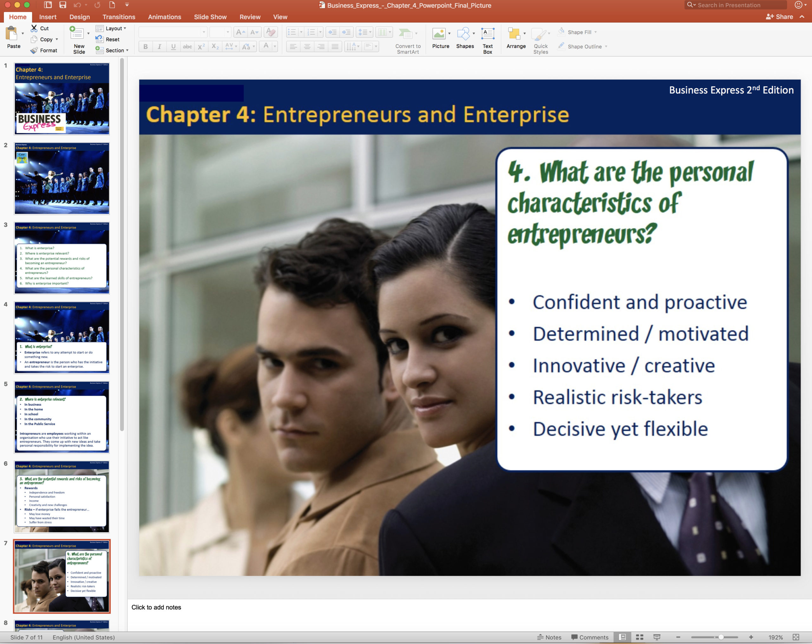Viewport: 812px width, 644px height.
Task: Insert a Picture from the ribbon
Action: tap(440, 38)
